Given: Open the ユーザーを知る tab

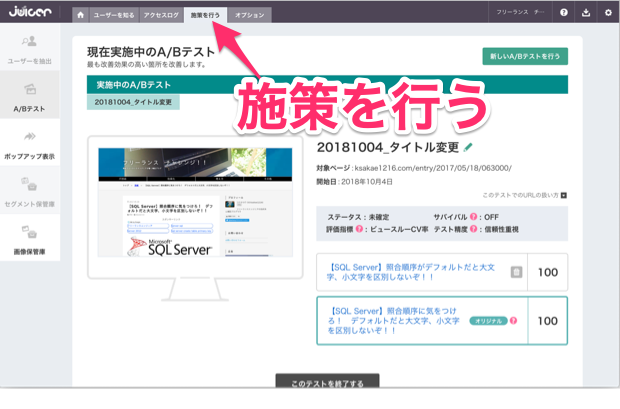Looking at the screenshot, I should pos(114,15).
